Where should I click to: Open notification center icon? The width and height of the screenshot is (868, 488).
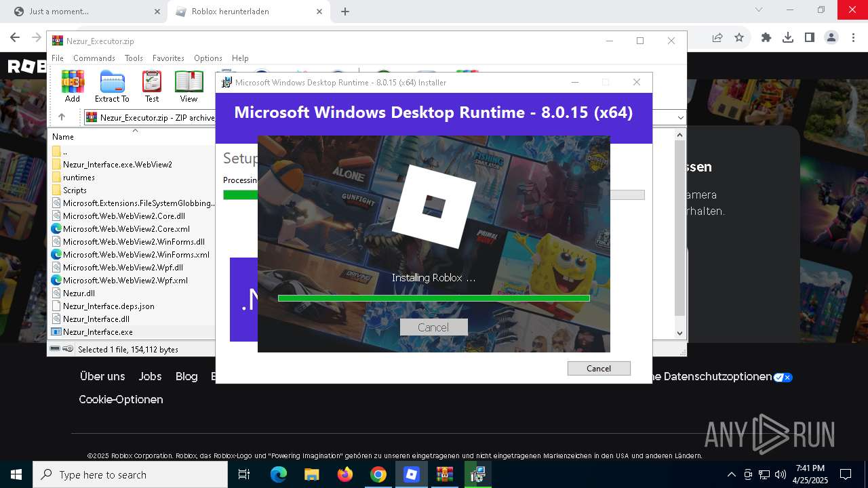tap(846, 474)
